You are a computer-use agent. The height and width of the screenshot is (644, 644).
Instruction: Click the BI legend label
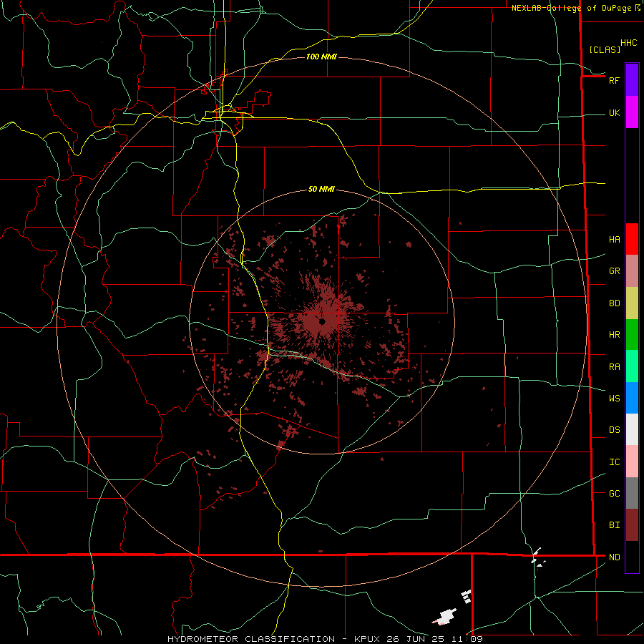(x=615, y=525)
